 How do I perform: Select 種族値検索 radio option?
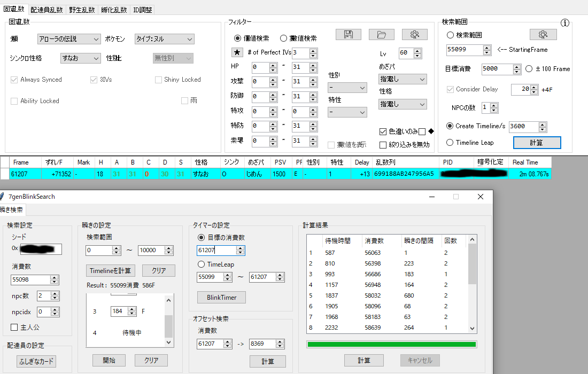click(283, 38)
